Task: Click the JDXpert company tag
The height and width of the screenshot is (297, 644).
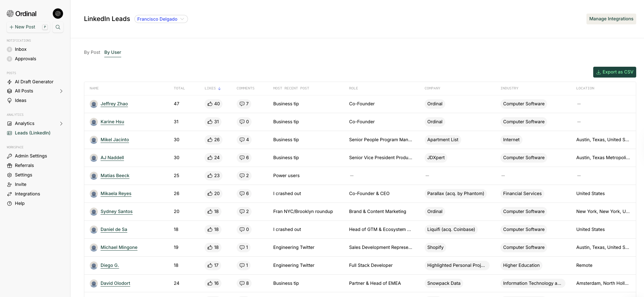Action: click(x=436, y=158)
